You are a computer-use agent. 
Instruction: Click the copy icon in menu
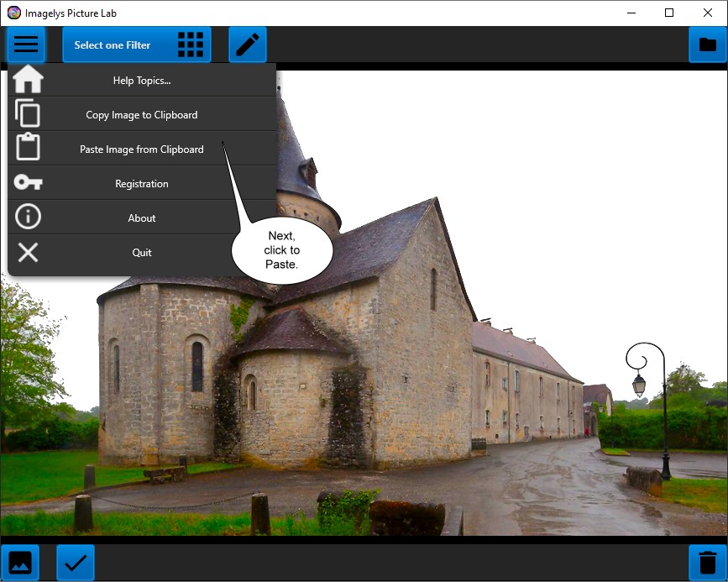tap(28, 113)
